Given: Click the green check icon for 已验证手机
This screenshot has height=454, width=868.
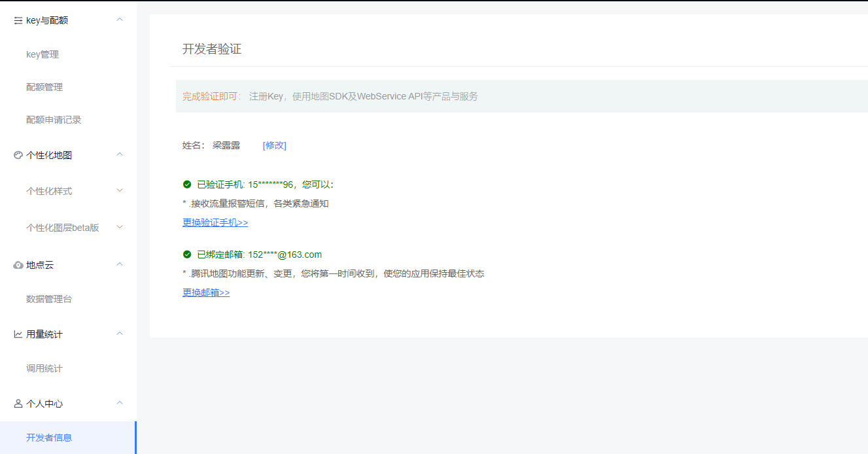Looking at the screenshot, I should (187, 184).
